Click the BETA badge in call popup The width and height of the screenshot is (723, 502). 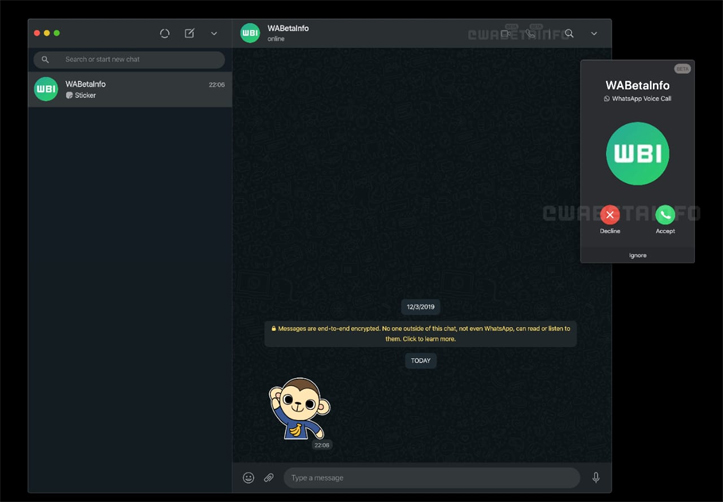point(682,69)
